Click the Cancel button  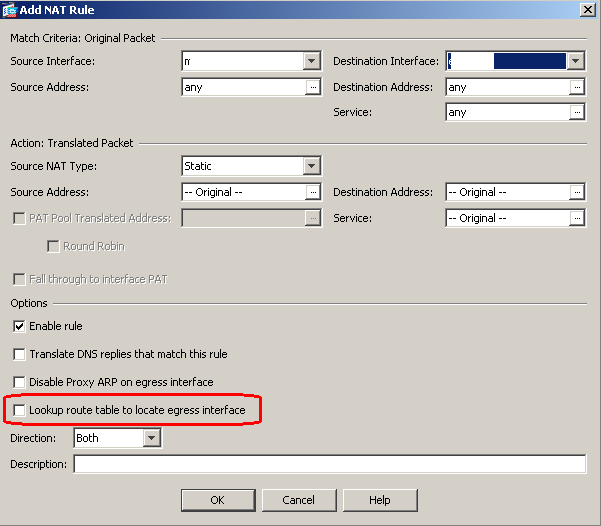point(298,500)
